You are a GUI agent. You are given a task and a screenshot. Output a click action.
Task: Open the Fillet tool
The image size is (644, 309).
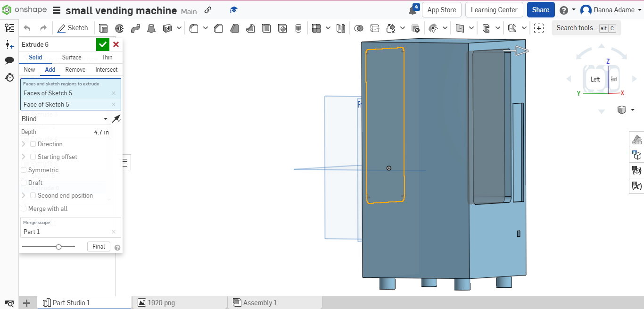(x=194, y=28)
